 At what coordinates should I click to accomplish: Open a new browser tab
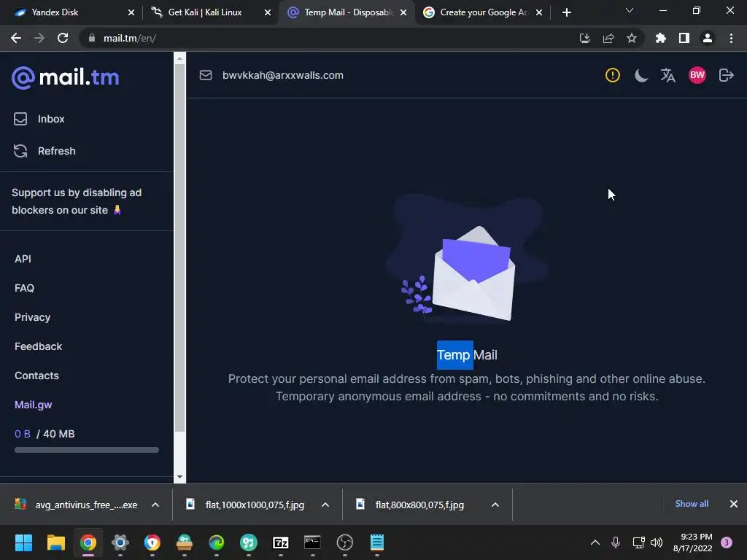[566, 12]
